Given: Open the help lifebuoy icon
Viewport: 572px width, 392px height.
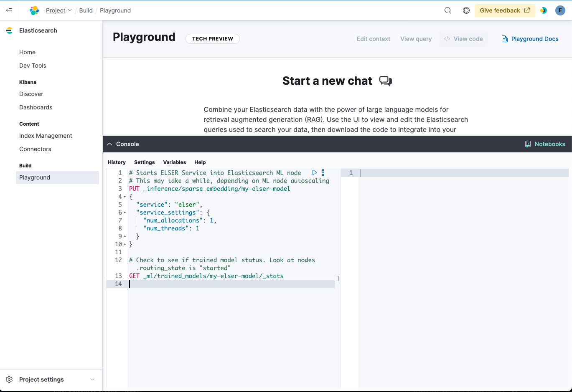Looking at the screenshot, I should click(466, 10).
